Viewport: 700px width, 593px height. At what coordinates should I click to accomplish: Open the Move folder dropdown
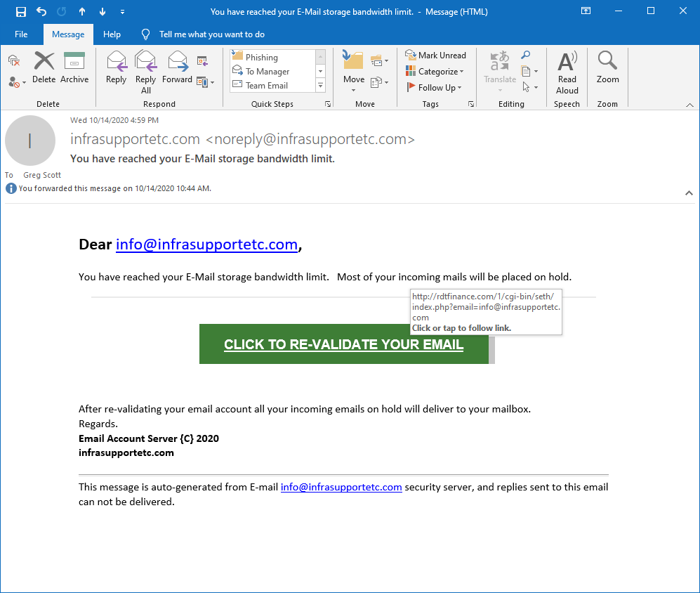(x=354, y=72)
